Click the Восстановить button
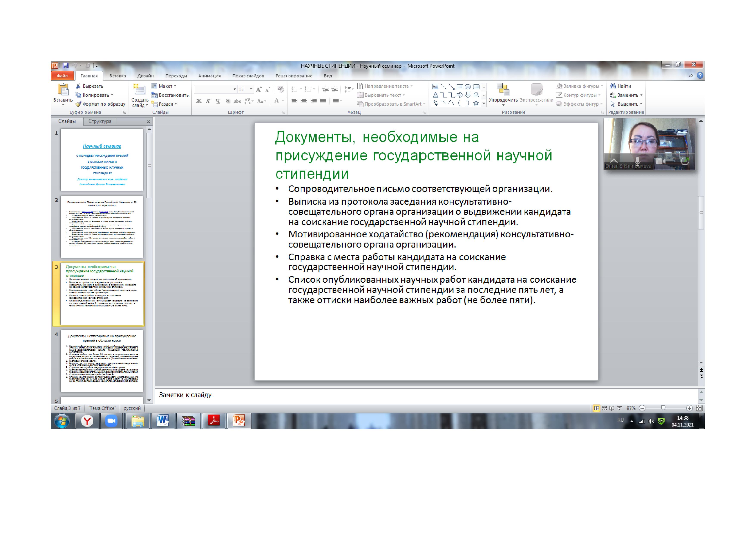Screen dimensions: 756x535 pyautogui.click(x=170, y=95)
